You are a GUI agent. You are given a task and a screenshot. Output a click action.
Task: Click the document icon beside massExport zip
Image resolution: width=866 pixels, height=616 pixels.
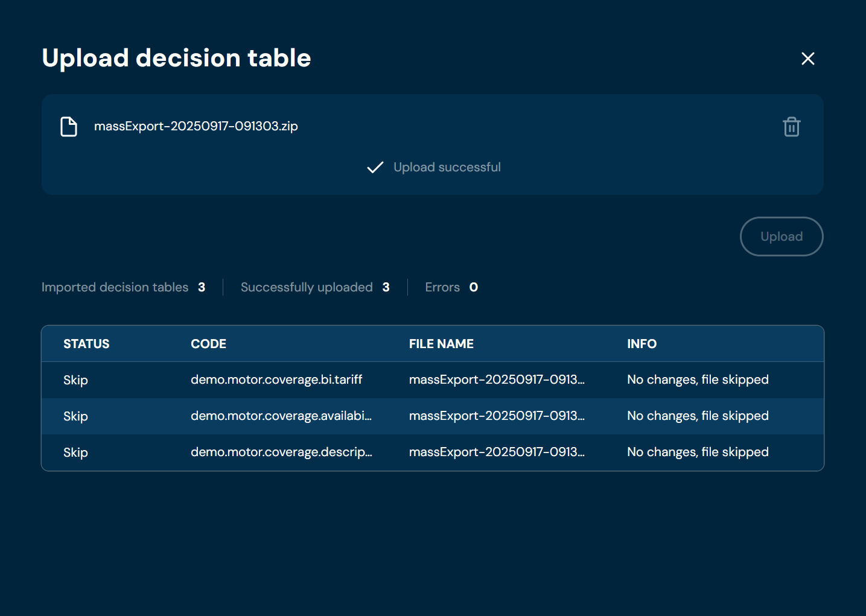click(x=69, y=127)
